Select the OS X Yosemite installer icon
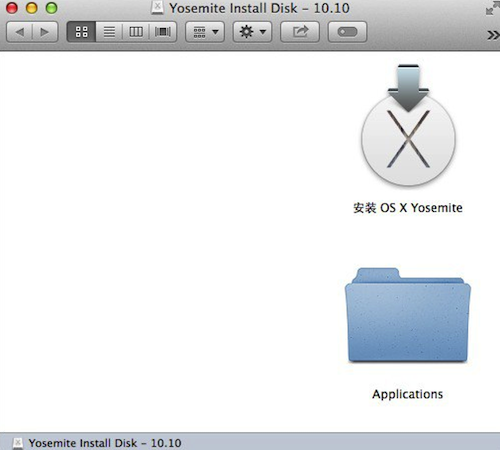This screenshot has width=500, height=450. pyautogui.click(x=408, y=125)
